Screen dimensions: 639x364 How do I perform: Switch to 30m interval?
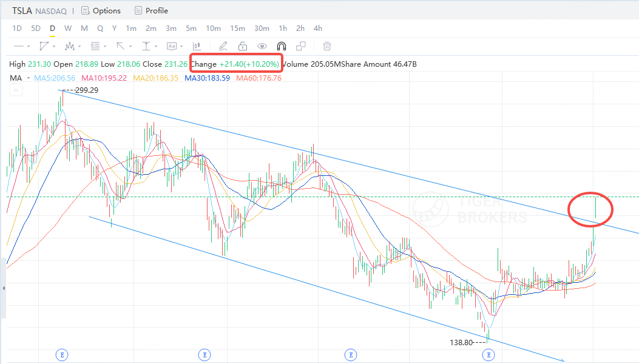tap(262, 28)
